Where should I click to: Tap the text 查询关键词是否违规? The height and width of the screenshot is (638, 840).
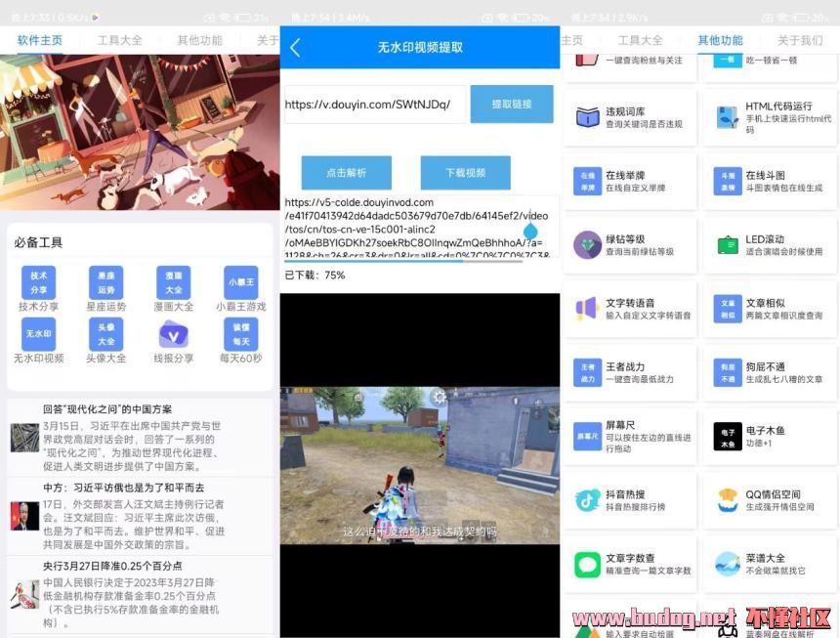click(644, 124)
